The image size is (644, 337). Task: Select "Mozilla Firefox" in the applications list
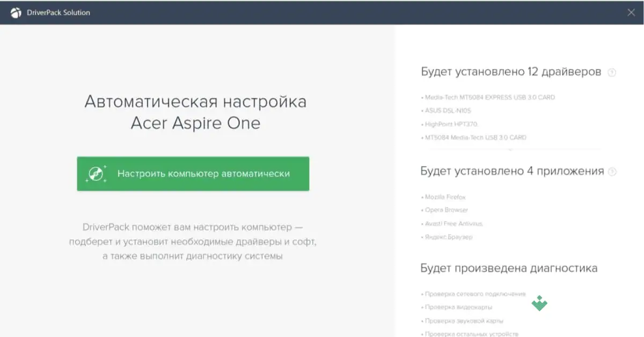point(444,196)
